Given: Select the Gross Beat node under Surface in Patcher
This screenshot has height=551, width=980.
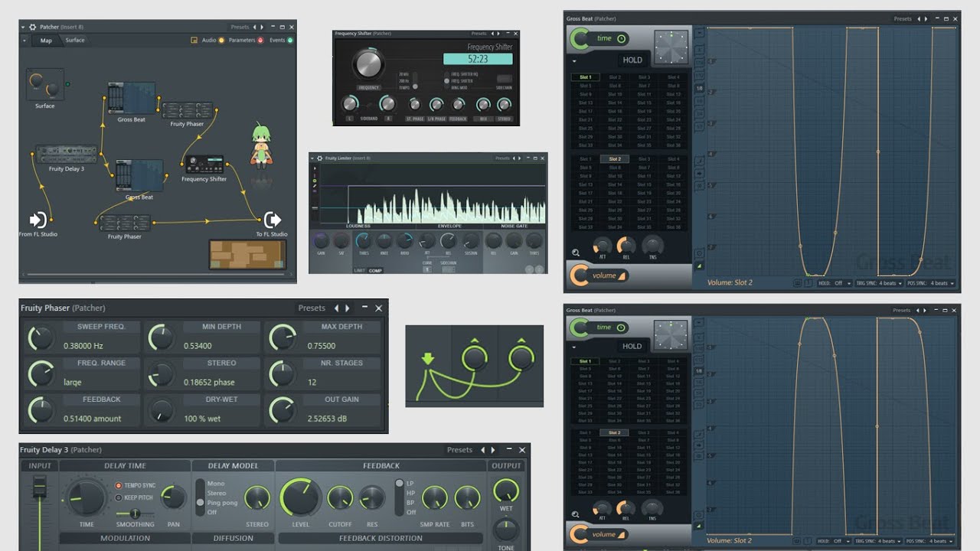Looking at the screenshot, I should [130, 97].
